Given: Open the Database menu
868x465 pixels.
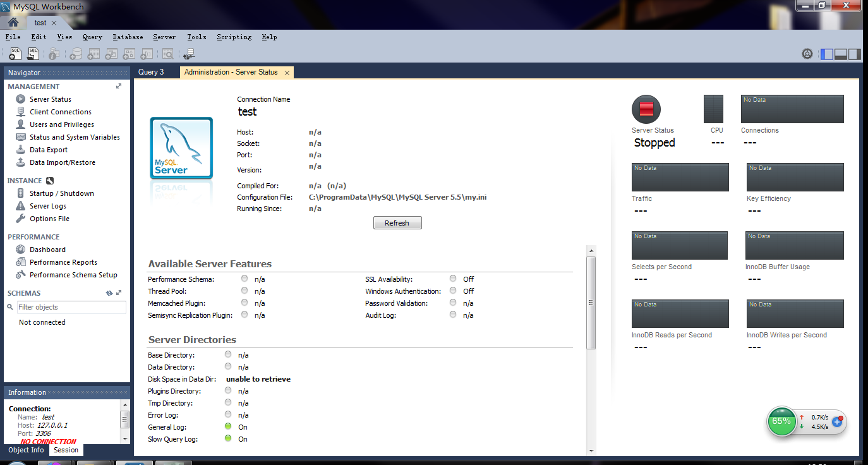Looking at the screenshot, I should pyautogui.click(x=128, y=37).
